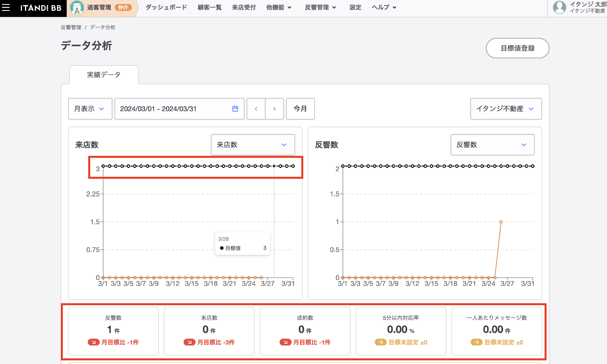Screen dimensions: 607x364
Task: Click the 来店数 summary card
Action: pyautogui.click(x=209, y=331)
